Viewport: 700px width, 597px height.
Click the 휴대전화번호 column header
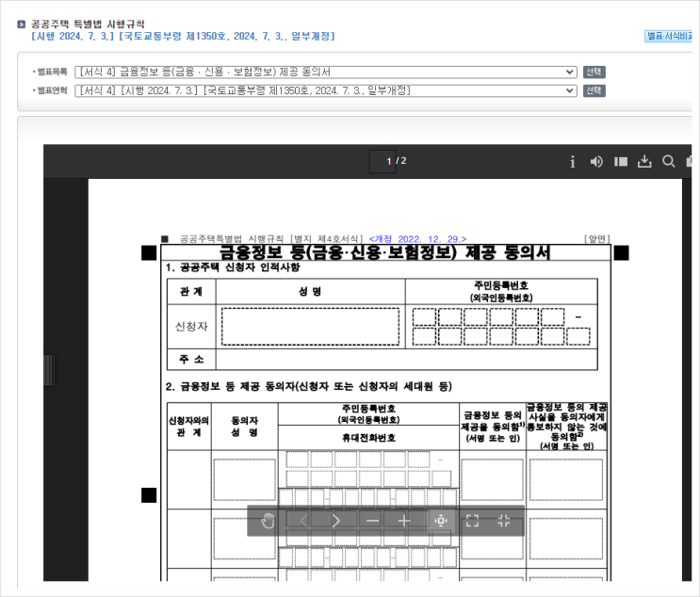point(368,438)
